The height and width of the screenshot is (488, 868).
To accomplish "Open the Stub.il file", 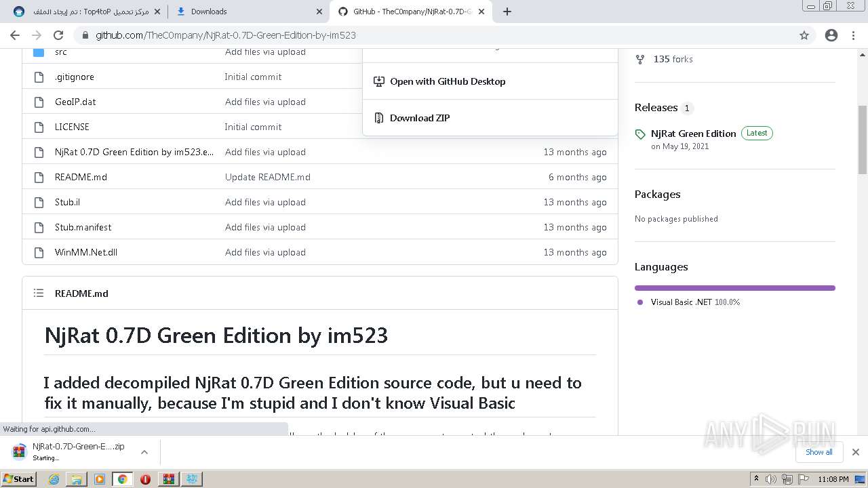I will [67, 203].
